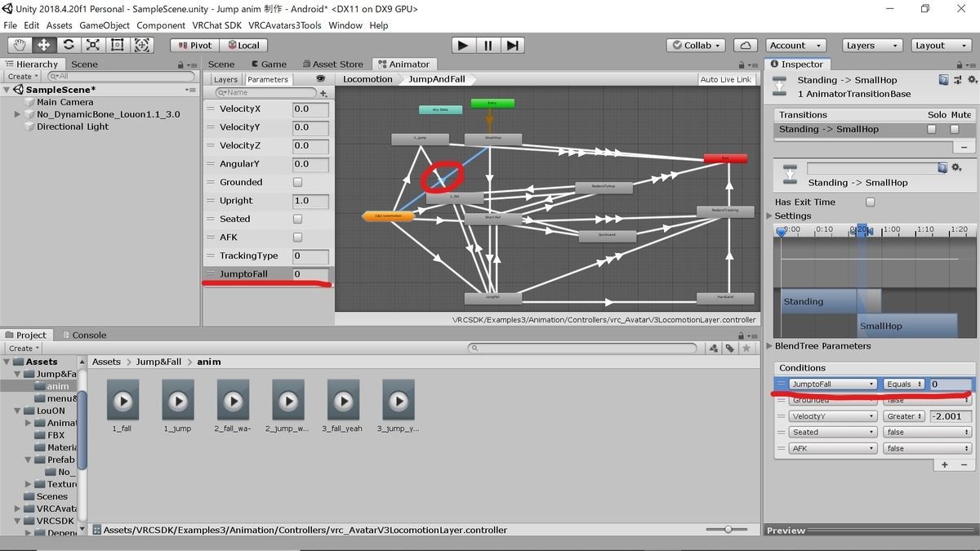
Task: Adjust the Project icon size slider
Action: [728, 530]
